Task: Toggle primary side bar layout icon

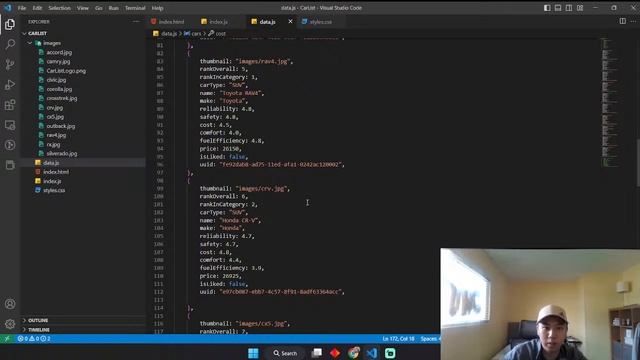Action: pos(547,8)
